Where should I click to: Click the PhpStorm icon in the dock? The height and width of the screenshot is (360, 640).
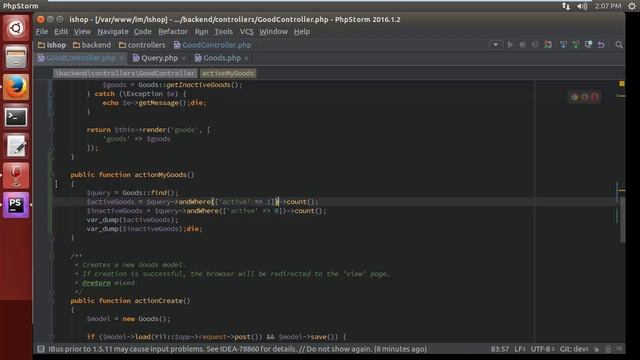(16, 205)
